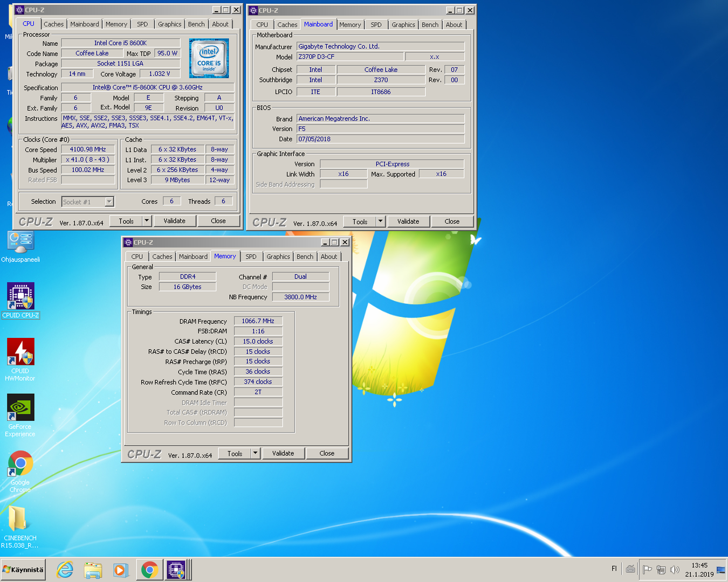Screen dimensions: 728x582
Task: Click Core Voltage 1.032 V value
Action: coord(160,74)
